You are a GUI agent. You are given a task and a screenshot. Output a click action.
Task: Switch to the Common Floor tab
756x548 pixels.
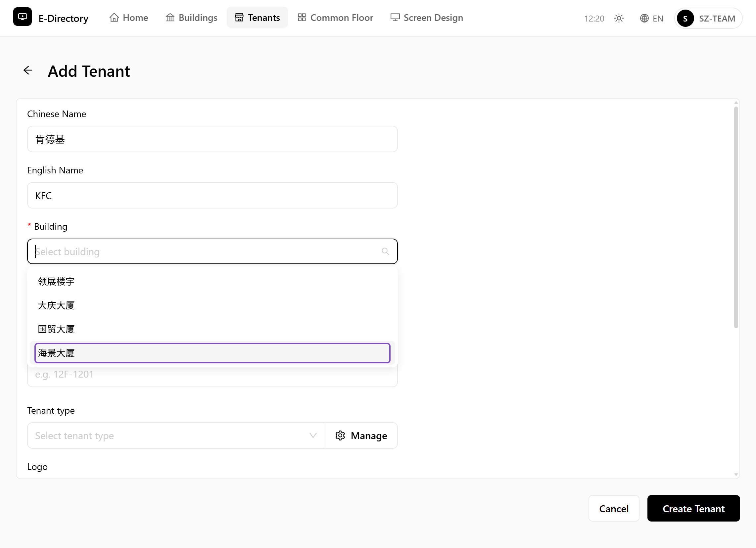coord(335,17)
